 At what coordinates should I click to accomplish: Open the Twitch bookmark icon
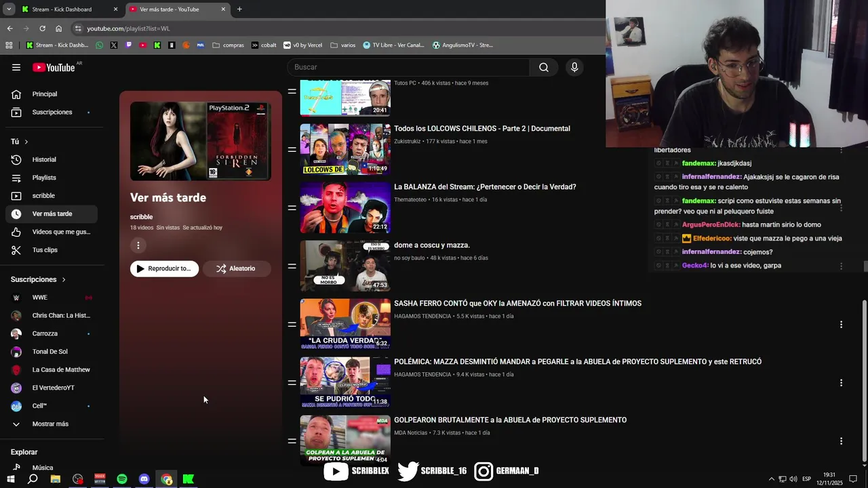click(128, 45)
